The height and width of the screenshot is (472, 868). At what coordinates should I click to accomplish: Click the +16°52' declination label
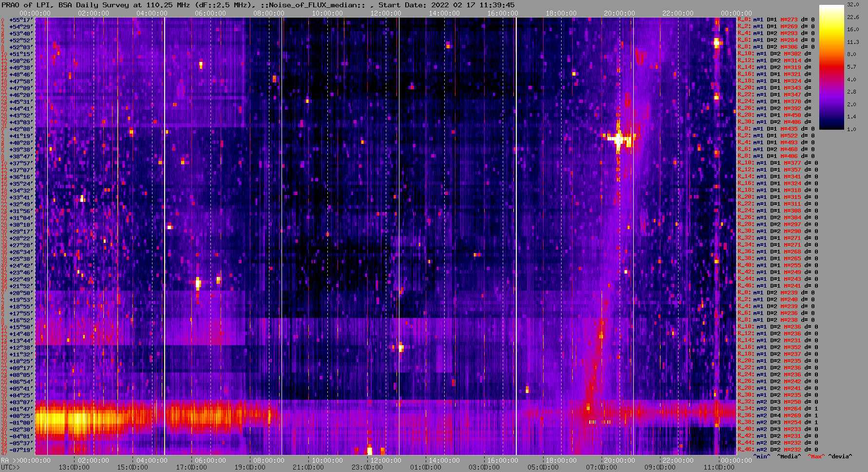pos(20,320)
